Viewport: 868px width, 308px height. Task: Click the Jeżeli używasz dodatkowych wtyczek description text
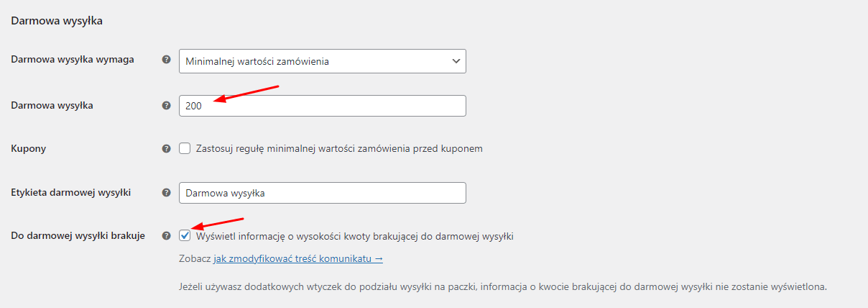(503, 286)
